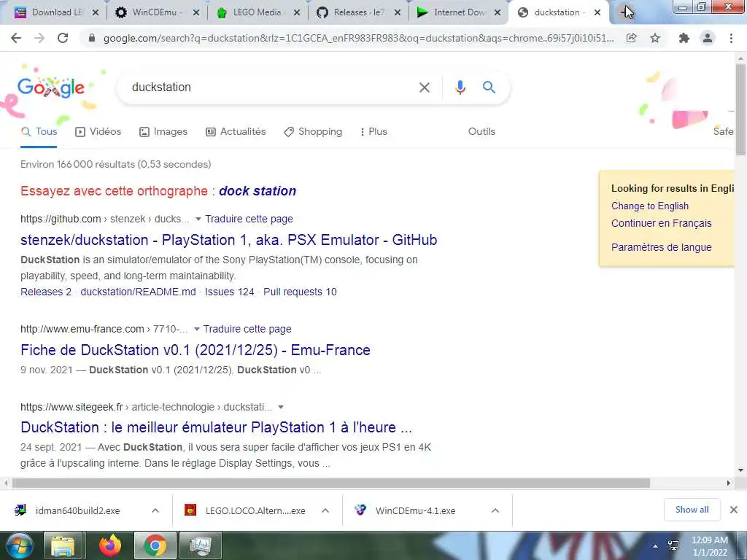Open stenzek/duckstation GitHub result
747x560 pixels.
[228, 240]
